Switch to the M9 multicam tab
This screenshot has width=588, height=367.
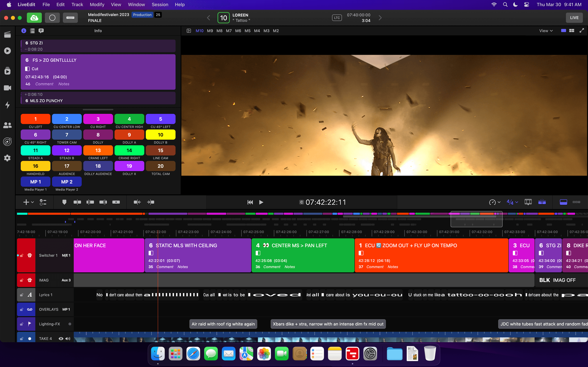[x=210, y=31]
